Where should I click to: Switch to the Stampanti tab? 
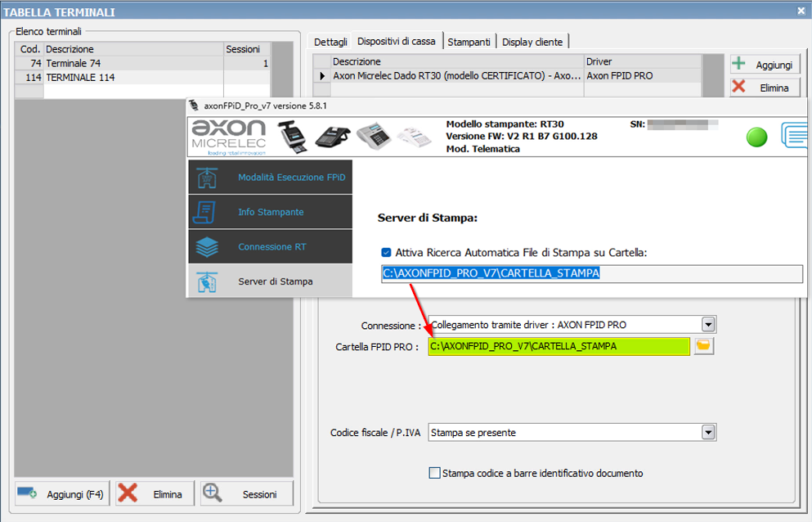click(x=469, y=42)
